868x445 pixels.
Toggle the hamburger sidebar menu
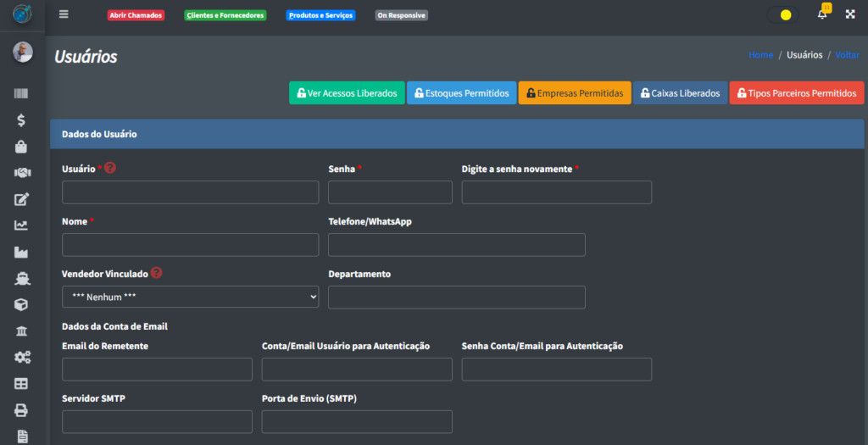click(x=64, y=14)
